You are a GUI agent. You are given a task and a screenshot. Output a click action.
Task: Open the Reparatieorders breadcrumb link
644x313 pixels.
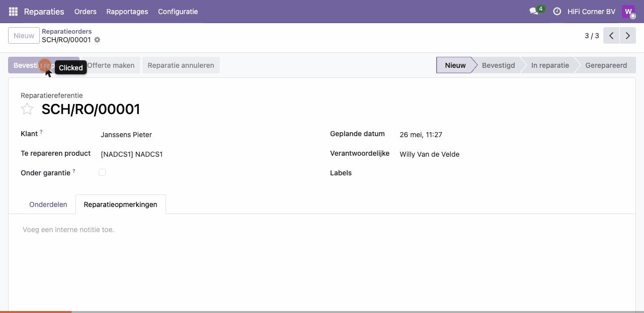[x=66, y=31]
